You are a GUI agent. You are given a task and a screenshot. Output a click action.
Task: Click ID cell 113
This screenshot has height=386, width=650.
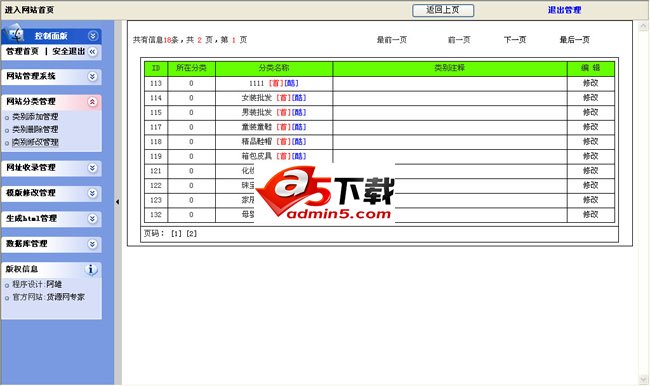click(x=156, y=83)
